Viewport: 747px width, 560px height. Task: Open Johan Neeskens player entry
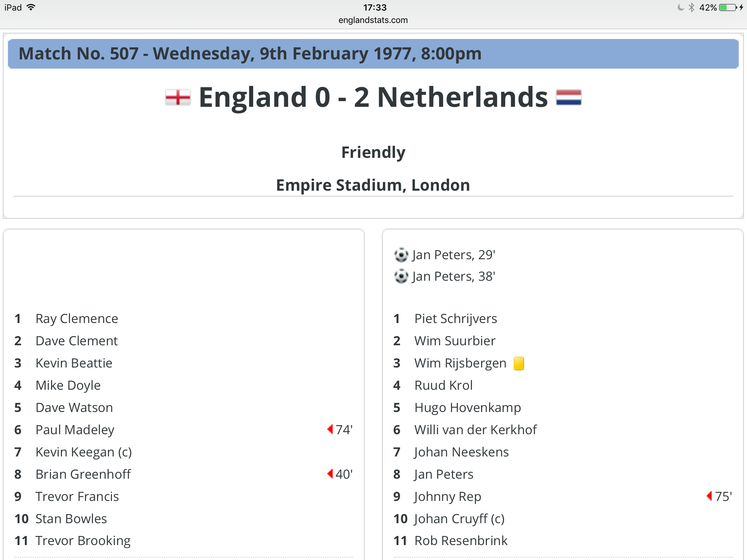tap(461, 452)
